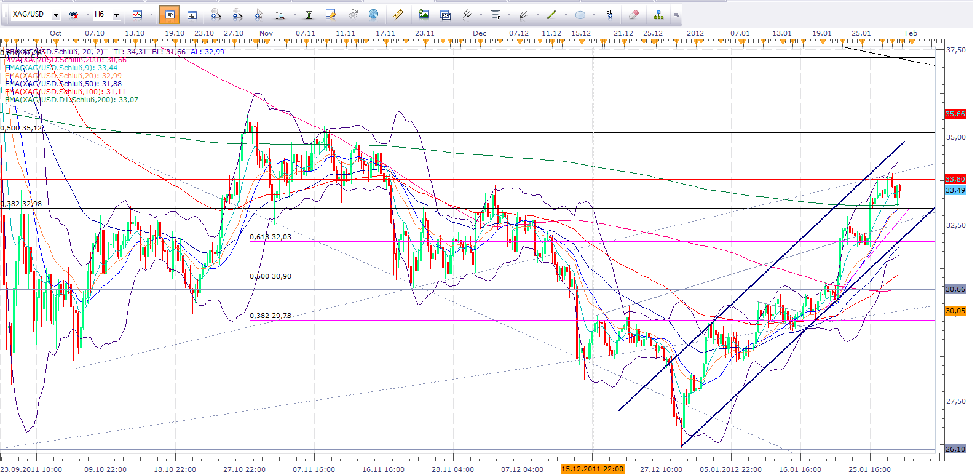
Task: Select the fan lines tool
Action: pyautogui.click(x=524, y=14)
